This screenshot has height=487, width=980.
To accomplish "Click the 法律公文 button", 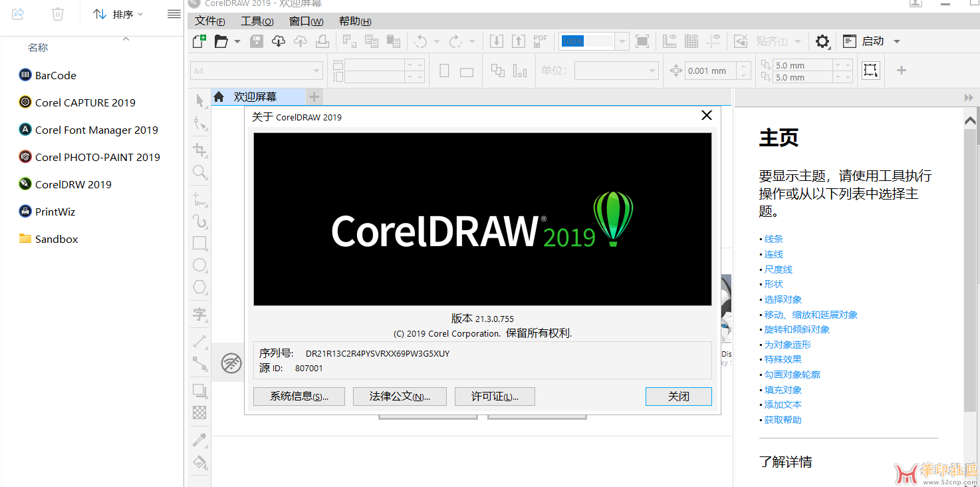I will (400, 397).
